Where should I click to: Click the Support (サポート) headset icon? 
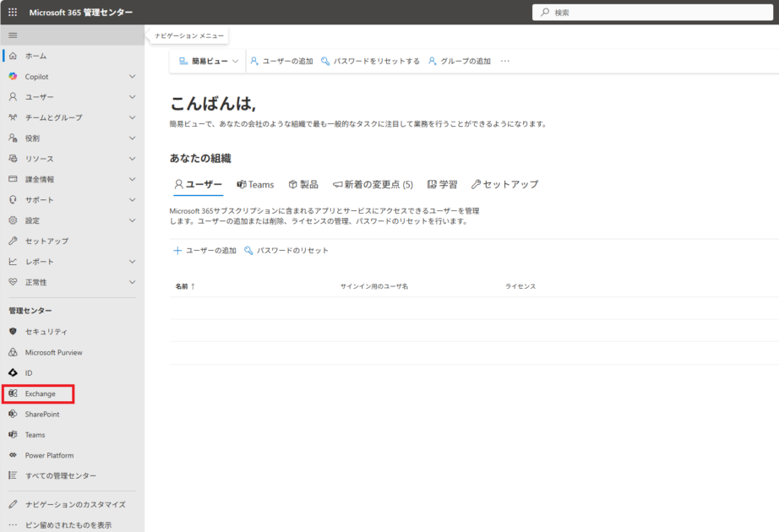(x=13, y=199)
